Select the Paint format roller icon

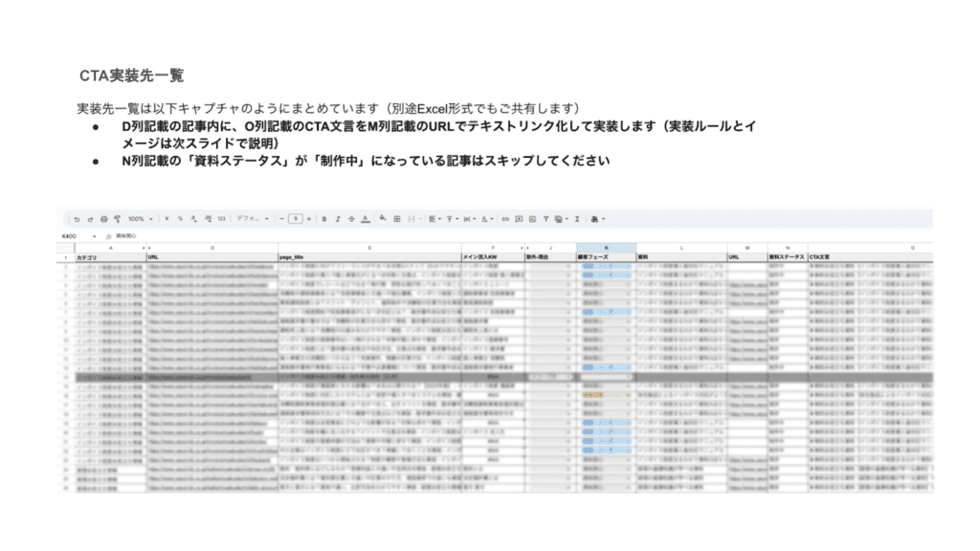117,219
